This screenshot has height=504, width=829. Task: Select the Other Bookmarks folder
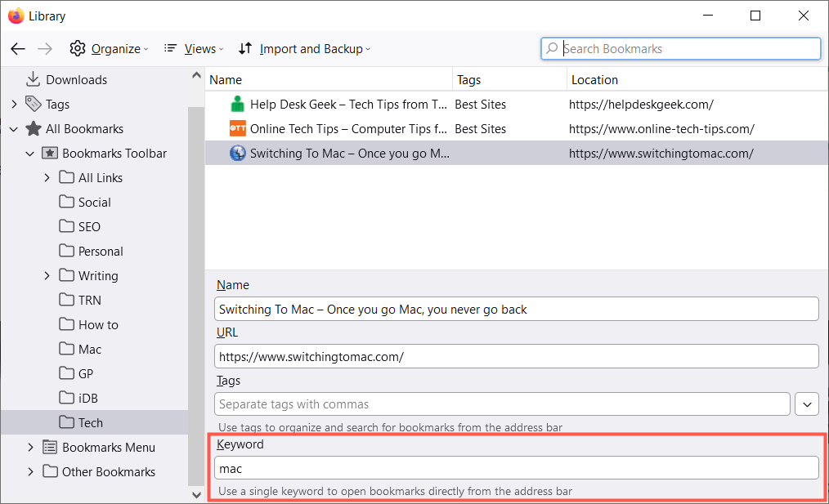click(108, 472)
